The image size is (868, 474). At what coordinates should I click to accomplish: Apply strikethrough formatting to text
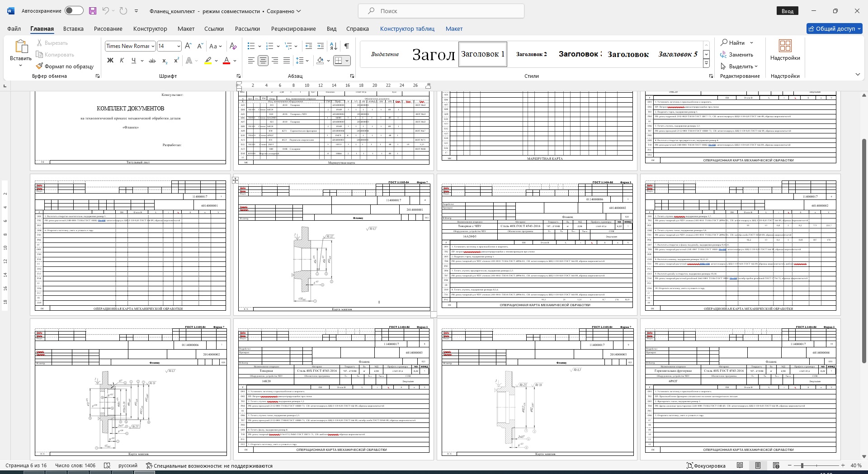click(152, 61)
